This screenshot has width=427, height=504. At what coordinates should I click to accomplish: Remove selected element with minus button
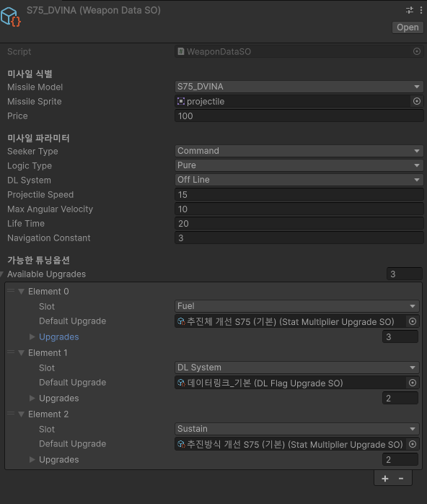coord(401,479)
